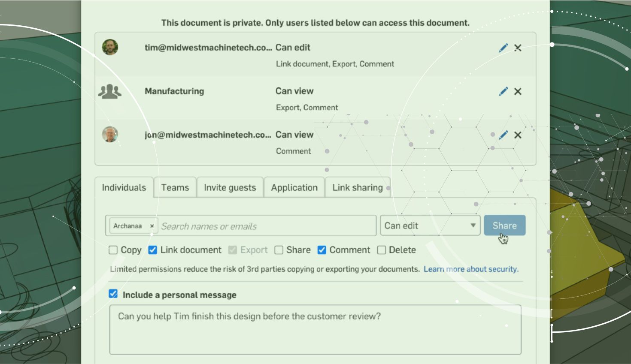Check the Delete permission box

382,250
